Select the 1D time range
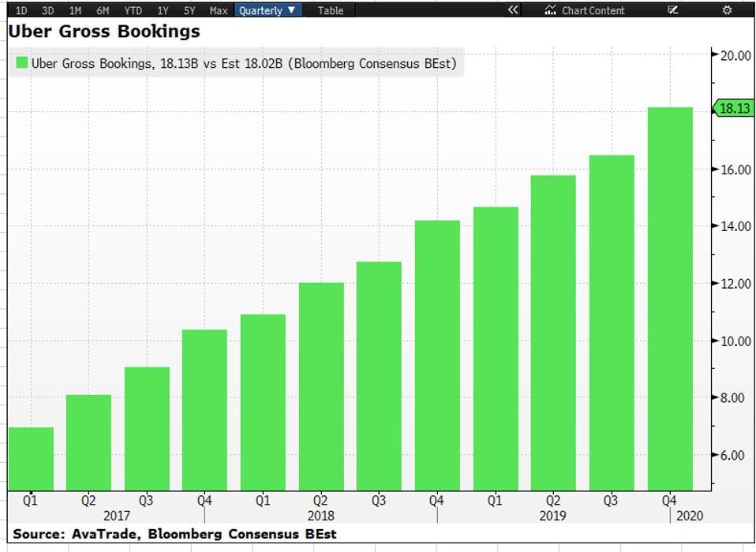This screenshot has width=756, height=552. pyautogui.click(x=22, y=10)
